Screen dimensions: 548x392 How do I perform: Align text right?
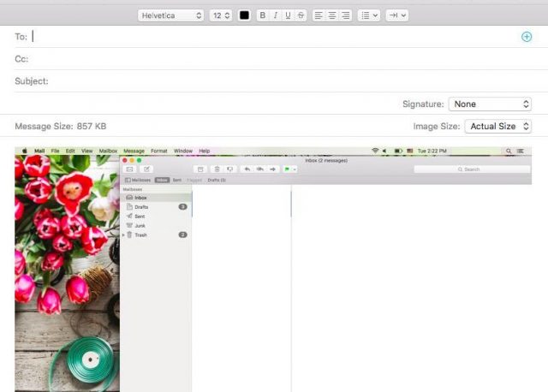[345, 15]
